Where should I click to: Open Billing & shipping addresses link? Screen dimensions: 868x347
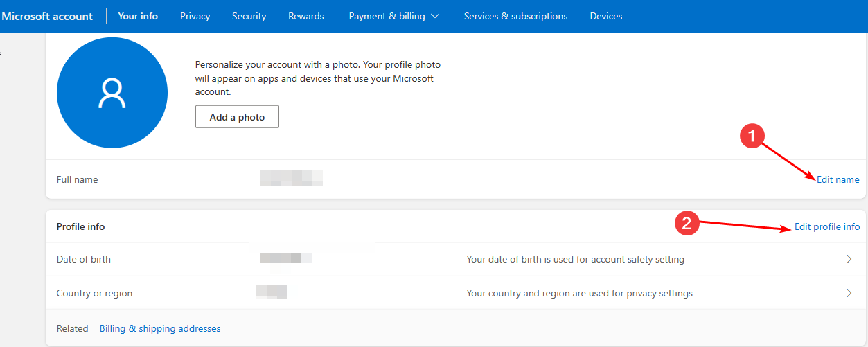click(x=160, y=328)
